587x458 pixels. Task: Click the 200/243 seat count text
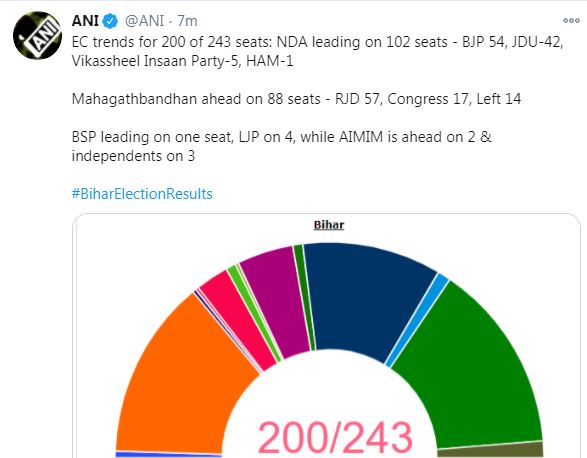(x=335, y=437)
